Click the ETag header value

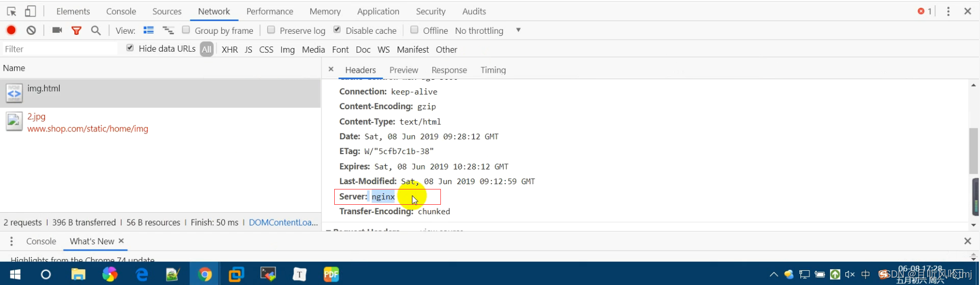pos(399,151)
